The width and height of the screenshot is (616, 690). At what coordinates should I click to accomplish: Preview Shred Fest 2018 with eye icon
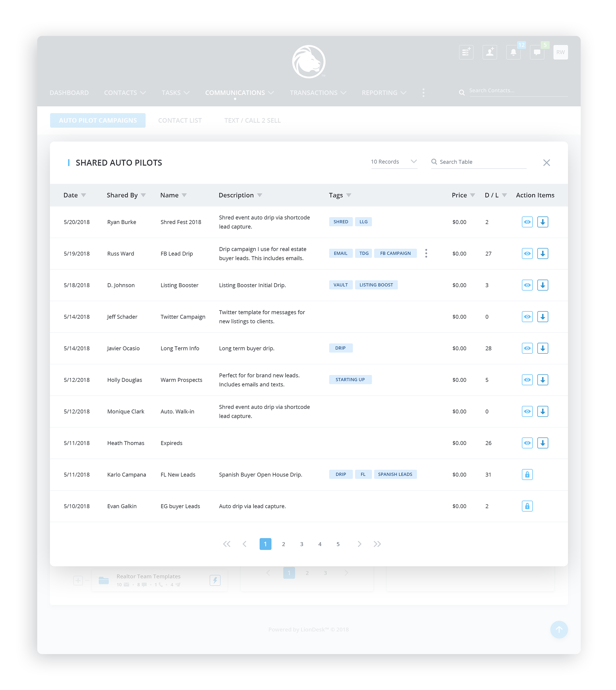(x=527, y=222)
